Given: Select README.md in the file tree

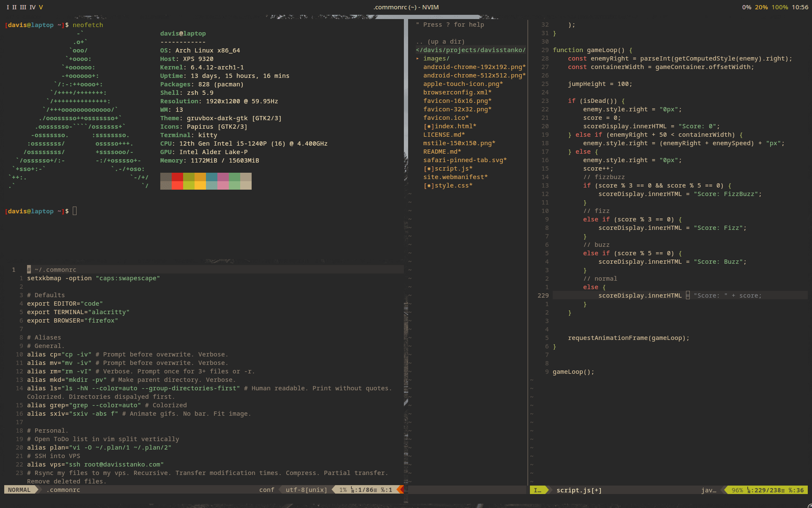Looking at the screenshot, I should [442, 152].
